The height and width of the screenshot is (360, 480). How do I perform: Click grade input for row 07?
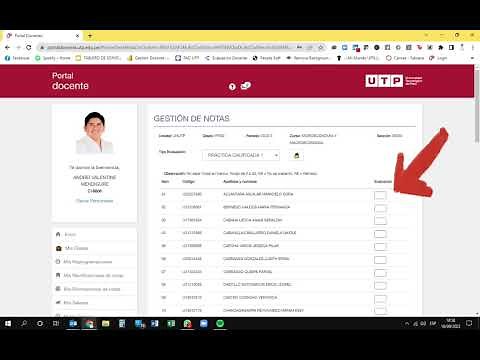coord(380,273)
